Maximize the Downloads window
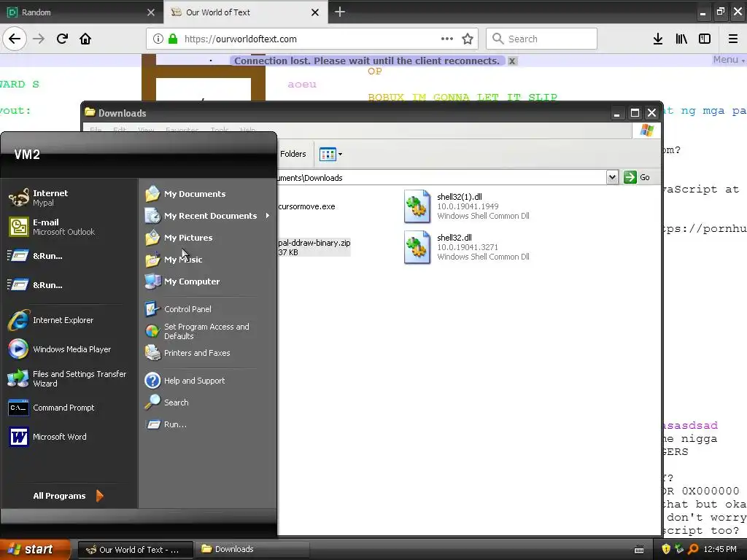This screenshot has height=560, width=747. pyautogui.click(x=635, y=113)
